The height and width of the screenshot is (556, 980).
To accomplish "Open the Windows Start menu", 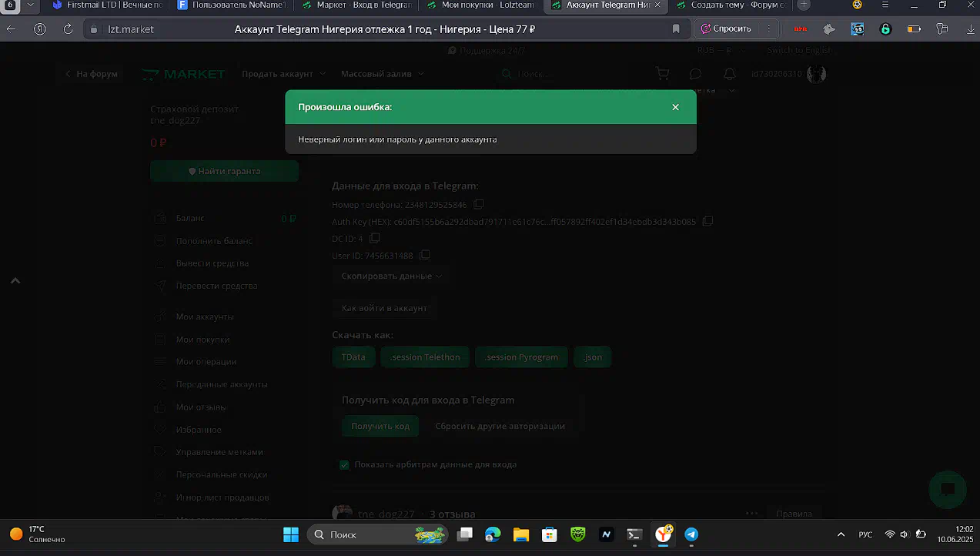I will coord(291,534).
